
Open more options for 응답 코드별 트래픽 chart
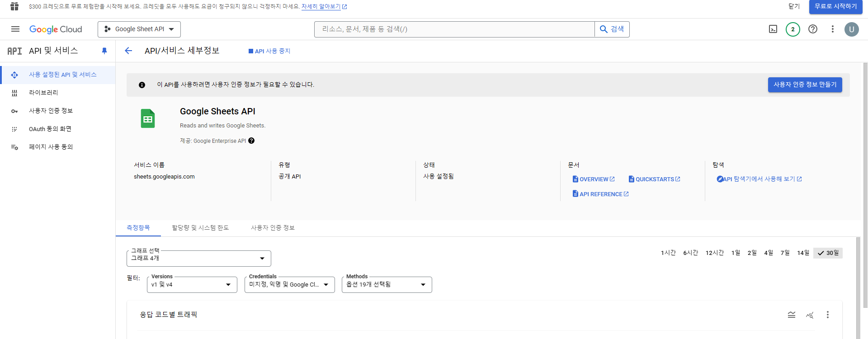point(828,315)
